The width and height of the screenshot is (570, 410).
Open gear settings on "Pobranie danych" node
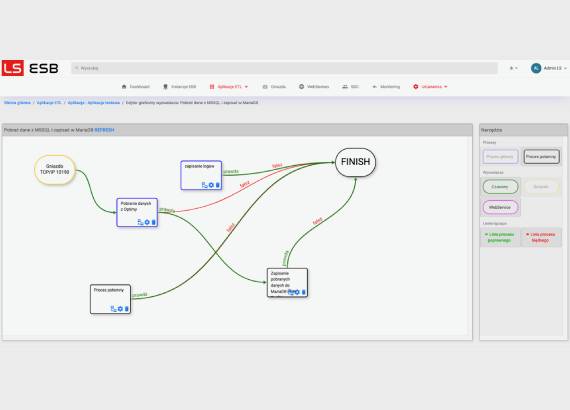[x=147, y=222]
